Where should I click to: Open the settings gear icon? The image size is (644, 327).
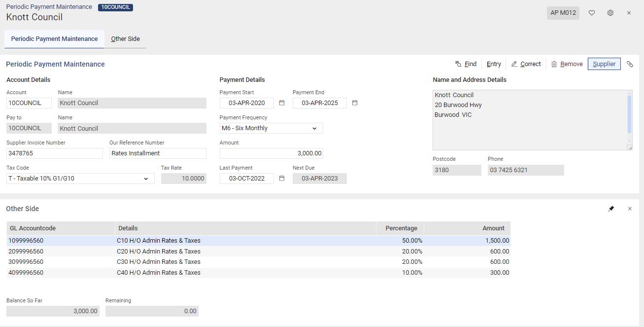point(610,13)
